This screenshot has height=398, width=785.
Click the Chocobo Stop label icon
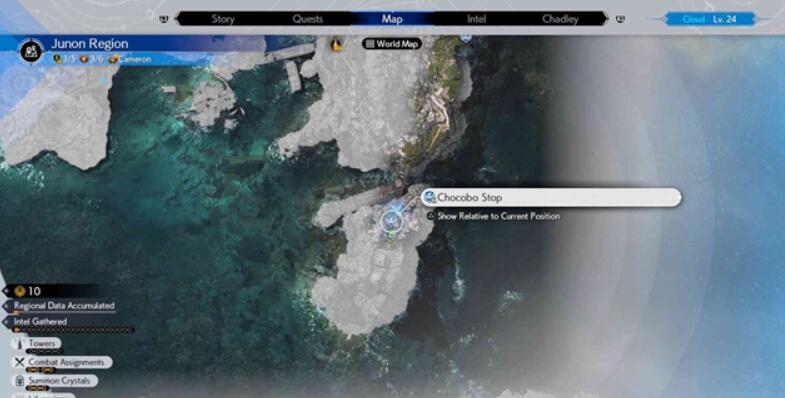coord(429,197)
